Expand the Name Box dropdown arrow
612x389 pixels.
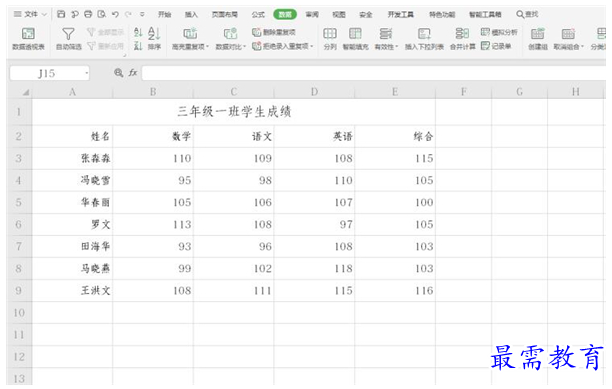pyautogui.click(x=86, y=73)
